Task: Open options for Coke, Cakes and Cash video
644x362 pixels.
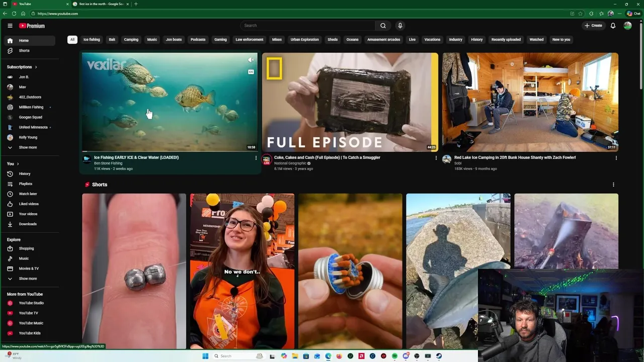Action: click(x=436, y=158)
